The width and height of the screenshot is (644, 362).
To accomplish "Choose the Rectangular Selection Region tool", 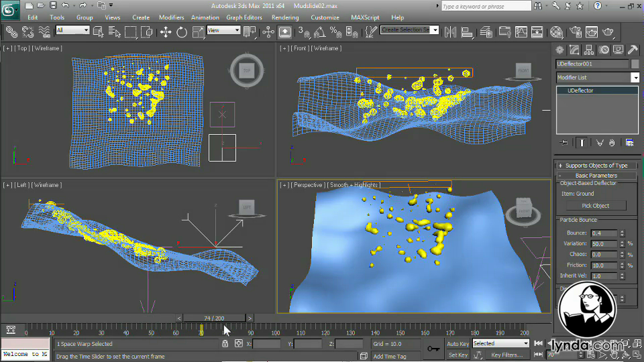I will (x=131, y=32).
